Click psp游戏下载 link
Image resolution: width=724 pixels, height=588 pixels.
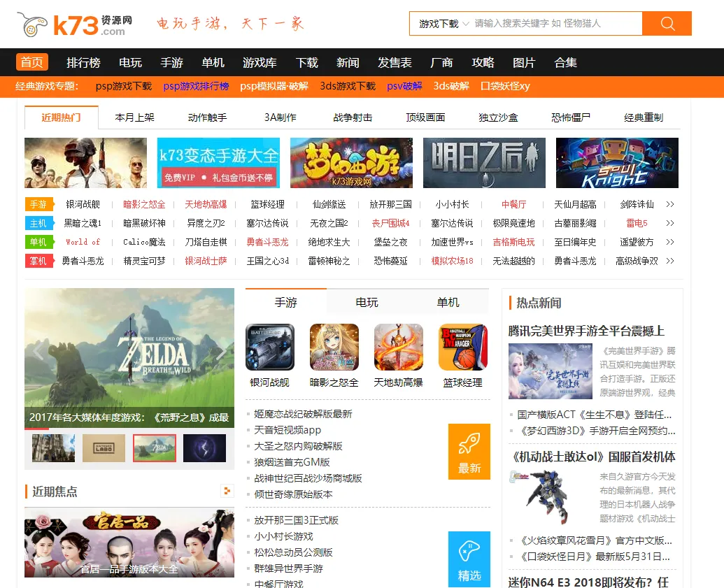(x=124, y=86)
